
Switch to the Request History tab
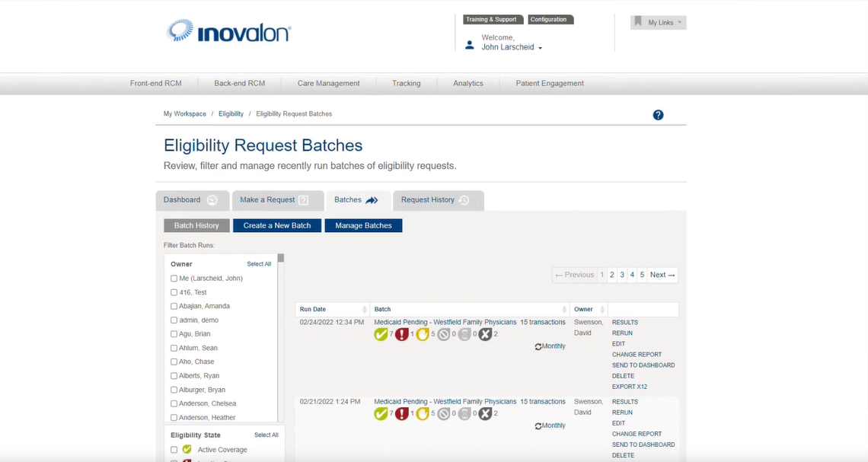pyautogui.click(x=439, y=200)
